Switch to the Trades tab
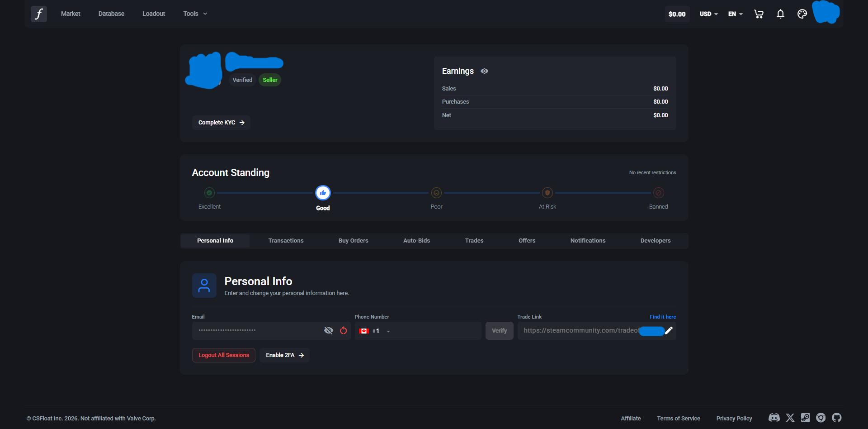 pos(474,241)
